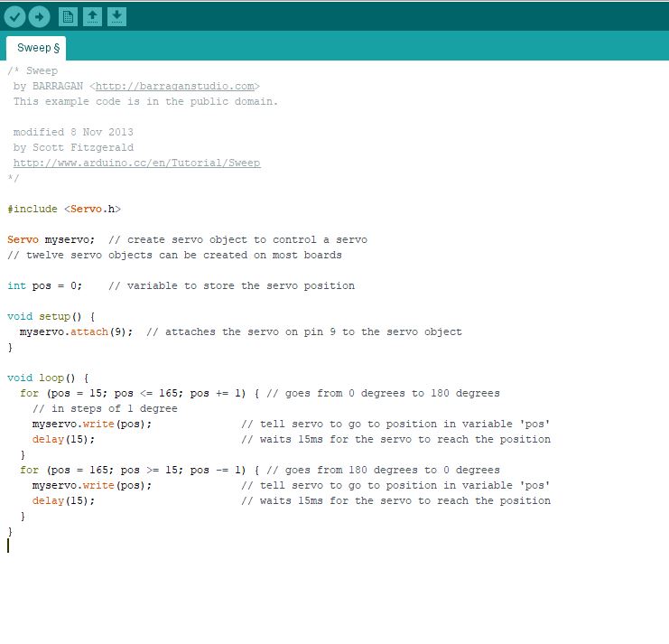
Task: Click the '// twelve servo objects' comment line
Action: click(x=174, y=256)
